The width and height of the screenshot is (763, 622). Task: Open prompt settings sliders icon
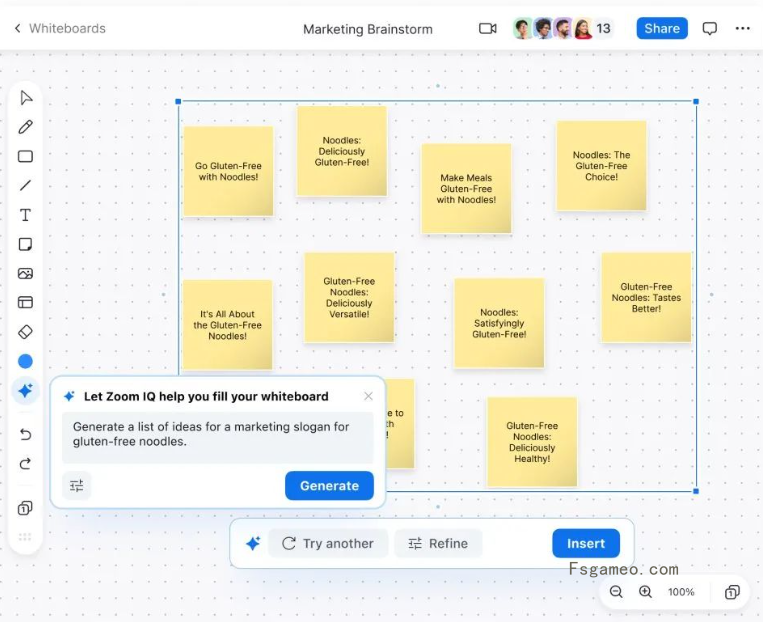(x=77, y=486)
